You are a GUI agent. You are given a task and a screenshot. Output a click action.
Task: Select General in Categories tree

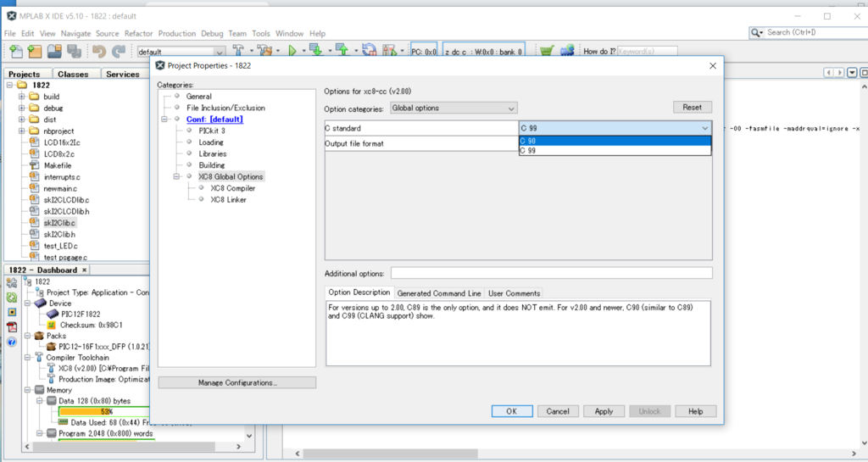coord(198,97)
